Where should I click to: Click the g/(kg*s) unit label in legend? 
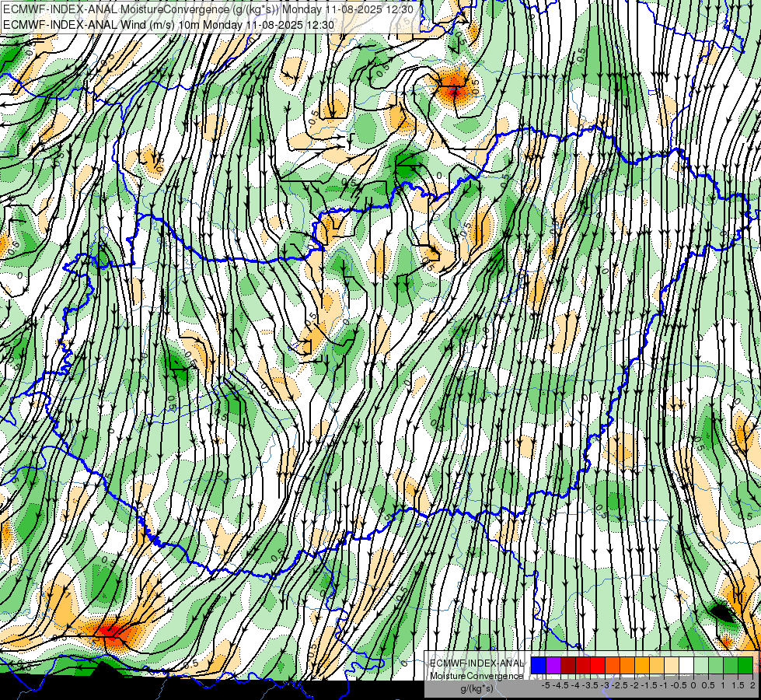[476, 688]
